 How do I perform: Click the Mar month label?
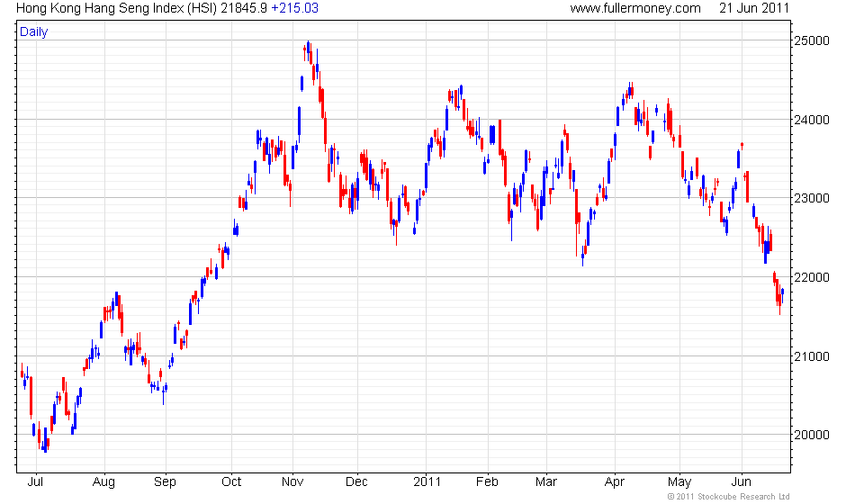pos(546,482)
